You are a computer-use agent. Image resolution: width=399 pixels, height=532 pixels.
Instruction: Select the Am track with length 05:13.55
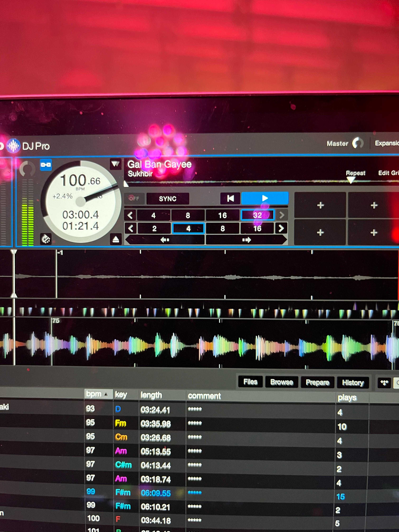click(x=199, y=452)
